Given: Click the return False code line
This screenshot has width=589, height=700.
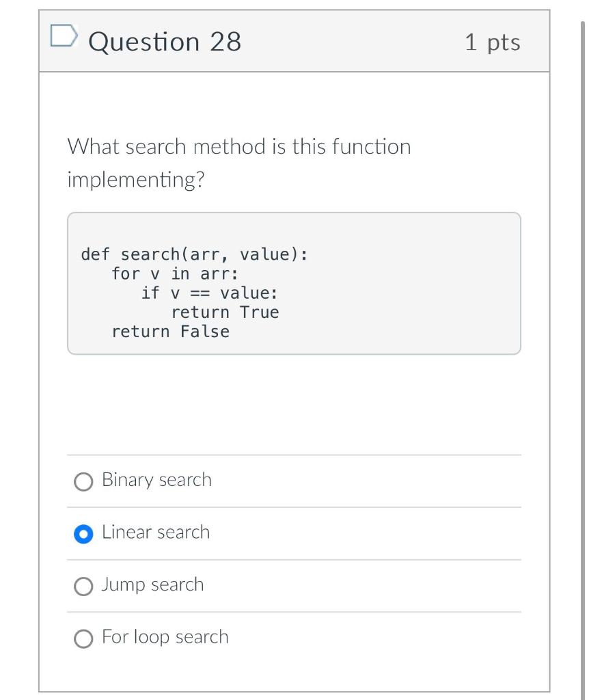Looking at the screenshot, I should click(x=170, y=332).
